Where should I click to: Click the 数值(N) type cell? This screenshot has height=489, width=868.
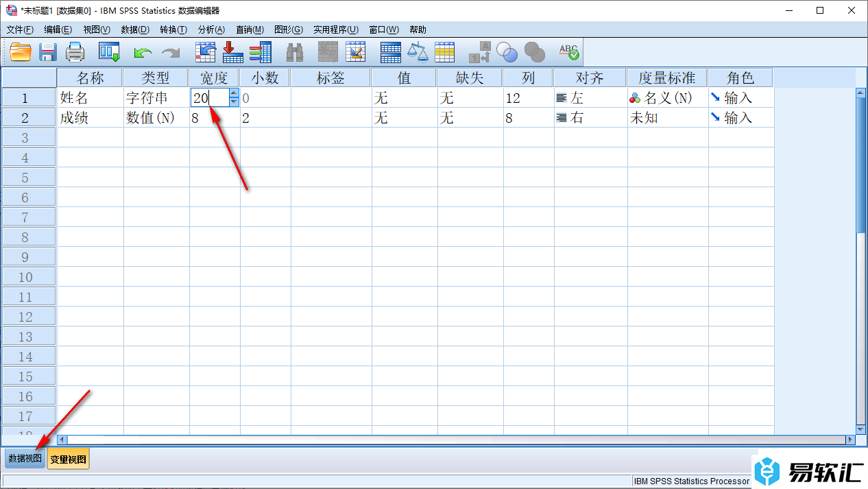156,118
